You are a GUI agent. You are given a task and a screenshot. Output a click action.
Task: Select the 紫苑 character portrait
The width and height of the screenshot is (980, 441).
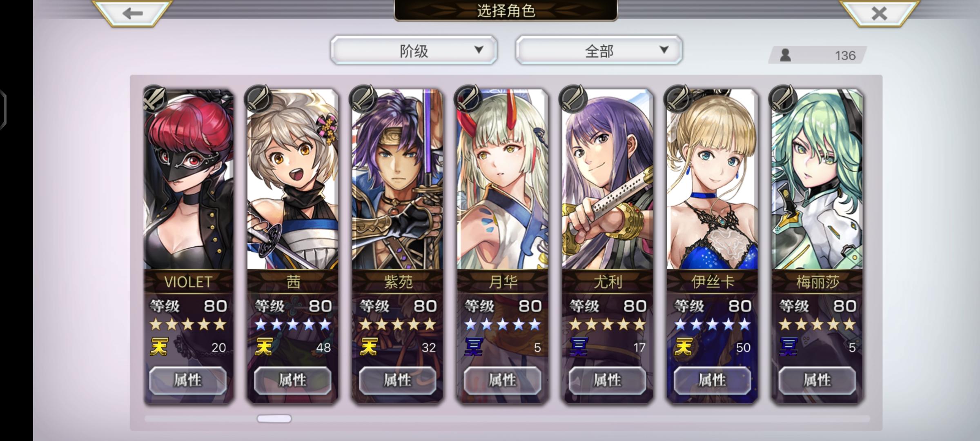tap(397, 180)
